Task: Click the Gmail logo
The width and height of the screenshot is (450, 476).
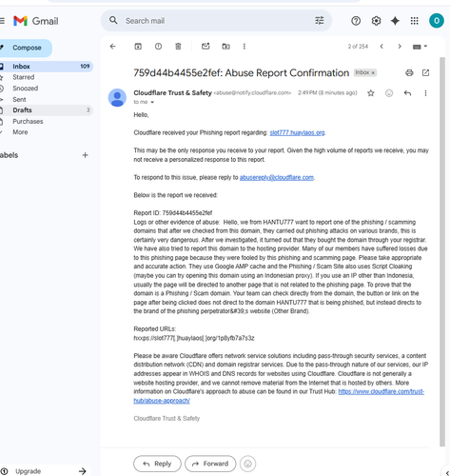Action: (36, 21)
